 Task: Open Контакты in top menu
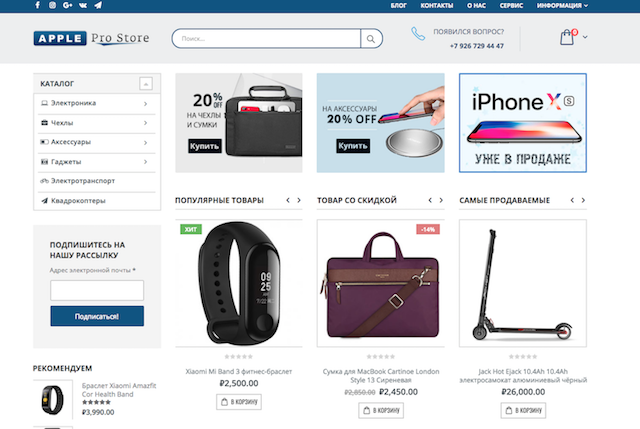click(437, 5)
